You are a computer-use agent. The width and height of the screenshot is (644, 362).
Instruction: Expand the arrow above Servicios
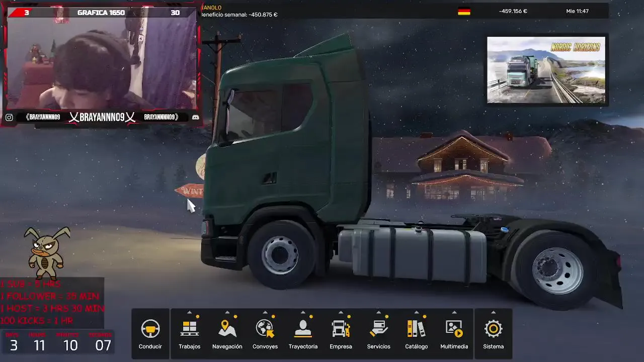378,312
